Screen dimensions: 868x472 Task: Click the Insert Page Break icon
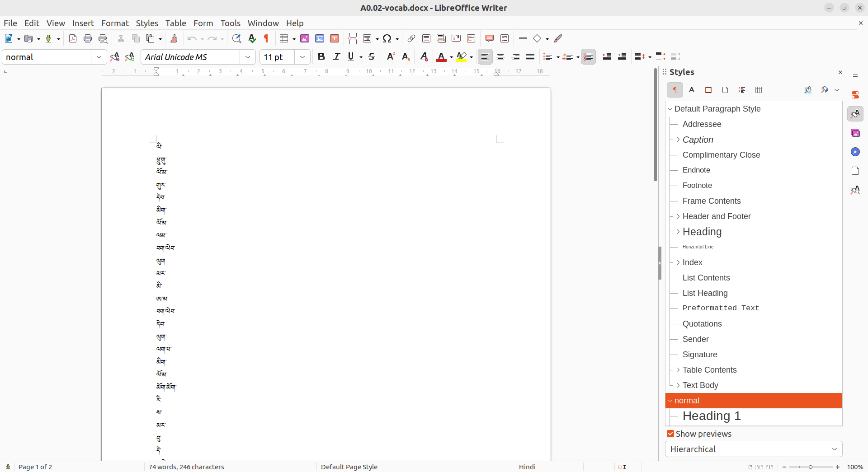click(x=353, y=38)
